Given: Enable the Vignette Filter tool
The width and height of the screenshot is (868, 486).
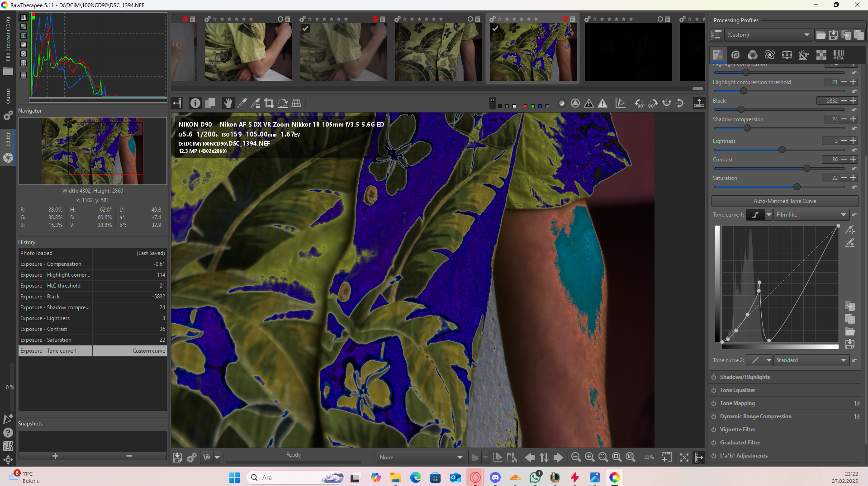Looking at the screenshot, I should point(714,429).
